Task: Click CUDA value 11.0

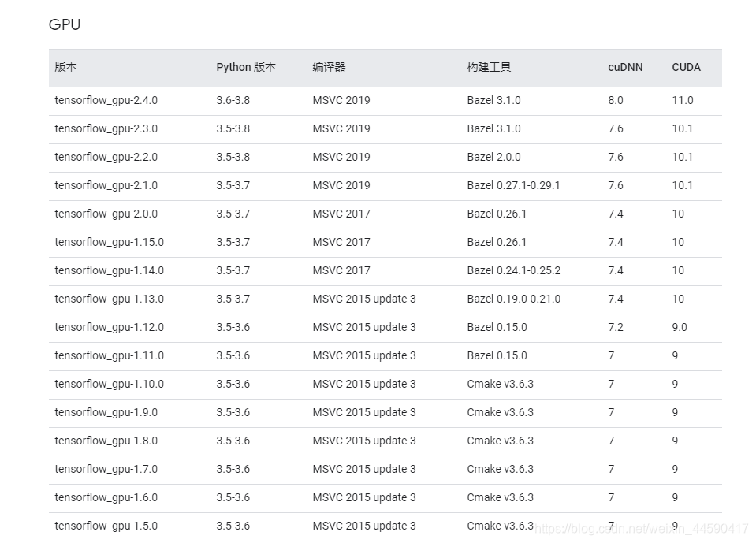Action: pos(683,101)
